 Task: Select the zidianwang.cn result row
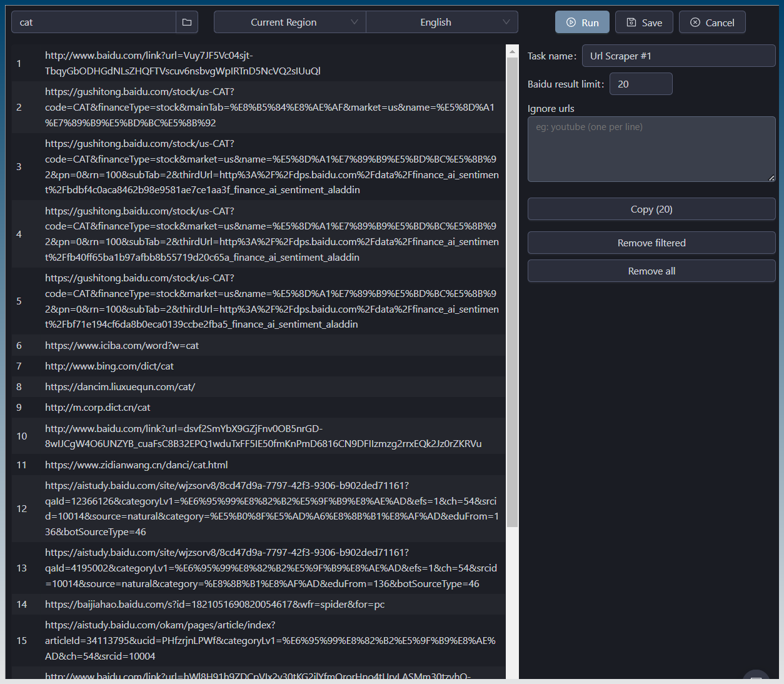click(x=136, y=465)
